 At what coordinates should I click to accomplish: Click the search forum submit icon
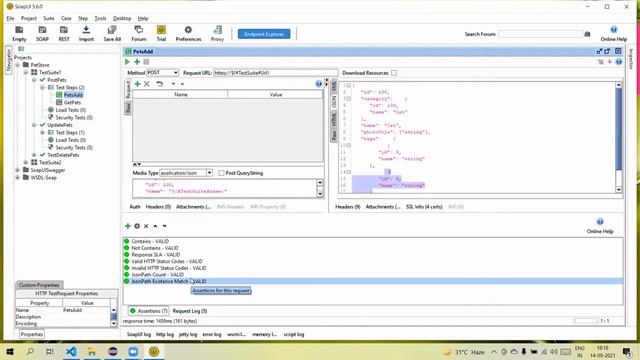[x=587, y=34]
